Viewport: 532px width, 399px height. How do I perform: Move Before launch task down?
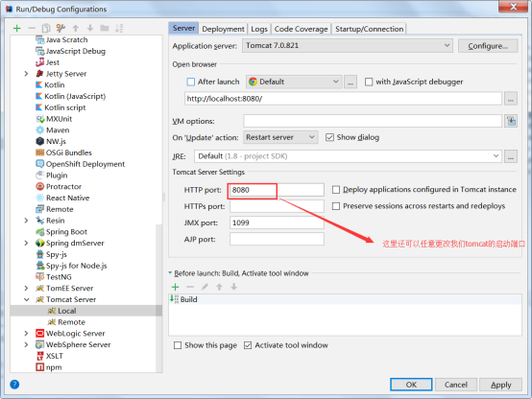click(x=233, y=287)
